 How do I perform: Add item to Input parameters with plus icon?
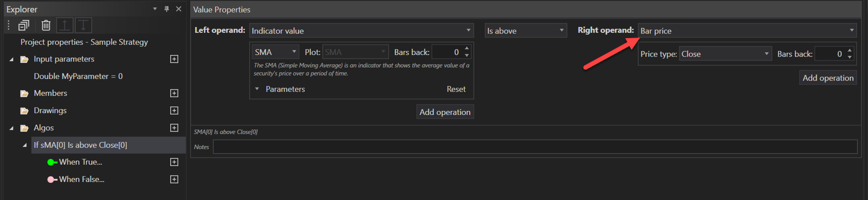(x=174, y=59)
